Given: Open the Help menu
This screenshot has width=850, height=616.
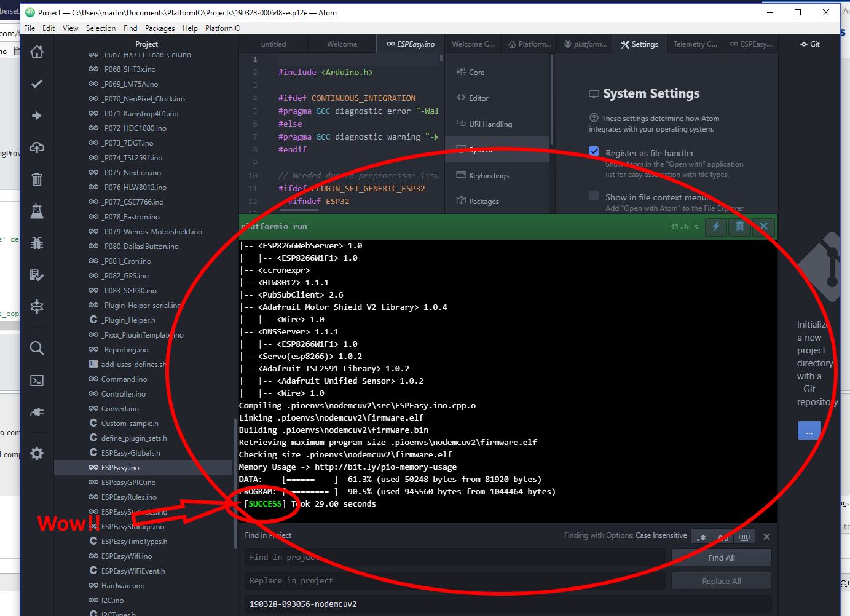Looking at the screenshot, I should (190, 28).
